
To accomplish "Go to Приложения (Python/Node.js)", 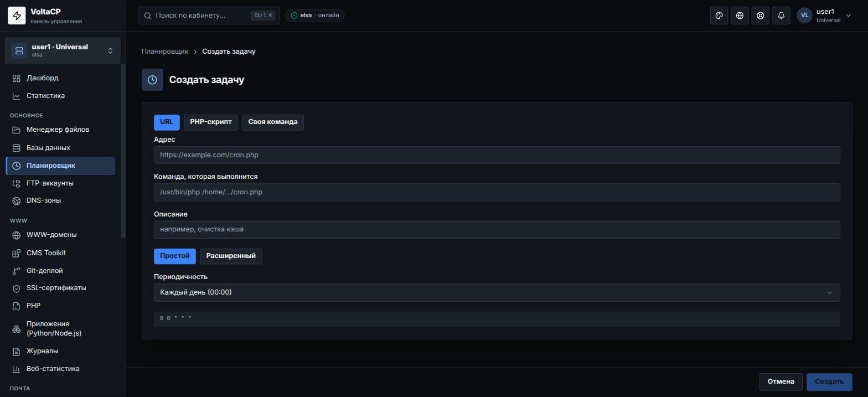I will coord(60,328).
